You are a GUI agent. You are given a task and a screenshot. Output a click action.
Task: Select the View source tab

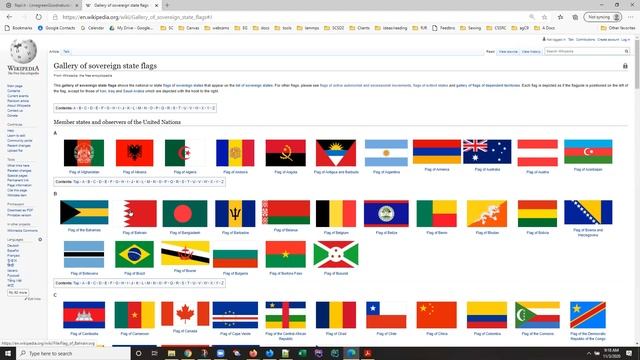pyautogui.click(x=508, y=52)
